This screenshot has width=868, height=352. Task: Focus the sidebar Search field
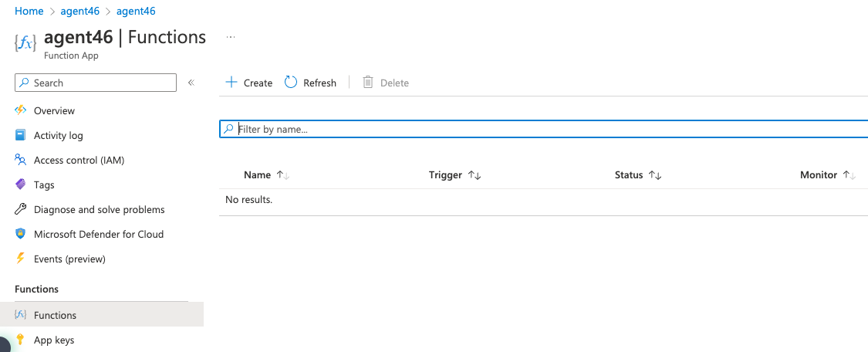[x=95, y=83]
